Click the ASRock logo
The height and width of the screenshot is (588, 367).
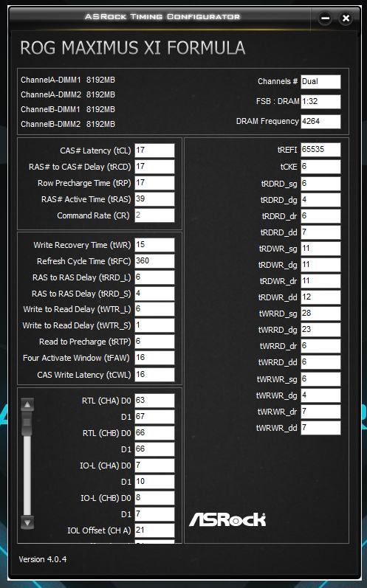click(227, 519)
